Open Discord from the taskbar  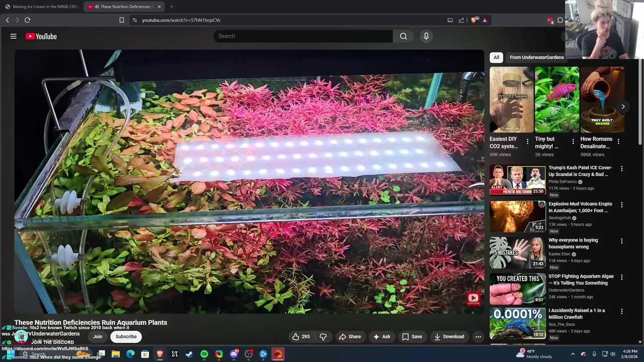click(233, 354)
